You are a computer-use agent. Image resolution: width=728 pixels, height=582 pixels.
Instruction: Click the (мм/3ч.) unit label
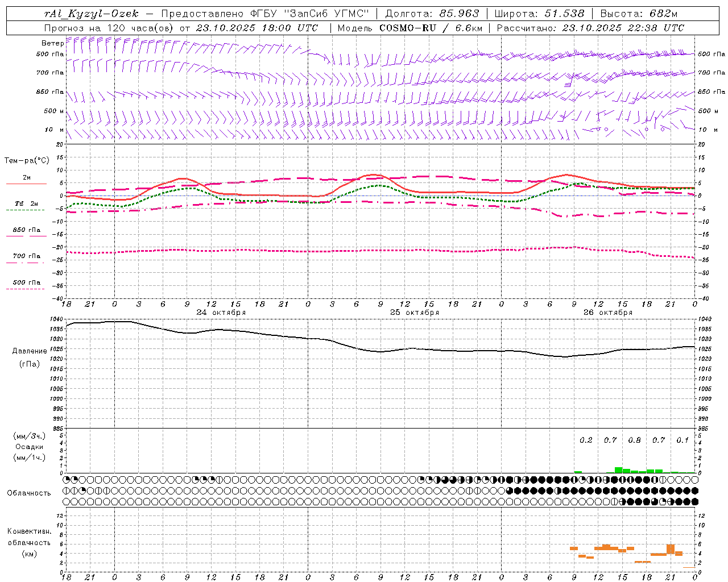(30, 436)
